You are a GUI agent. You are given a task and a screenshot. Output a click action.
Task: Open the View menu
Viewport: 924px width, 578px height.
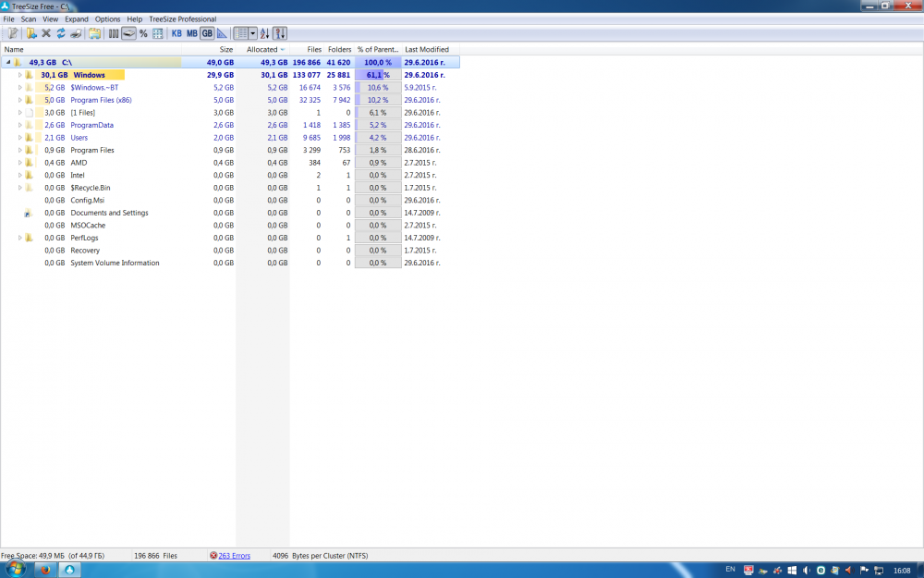point(50,18)
